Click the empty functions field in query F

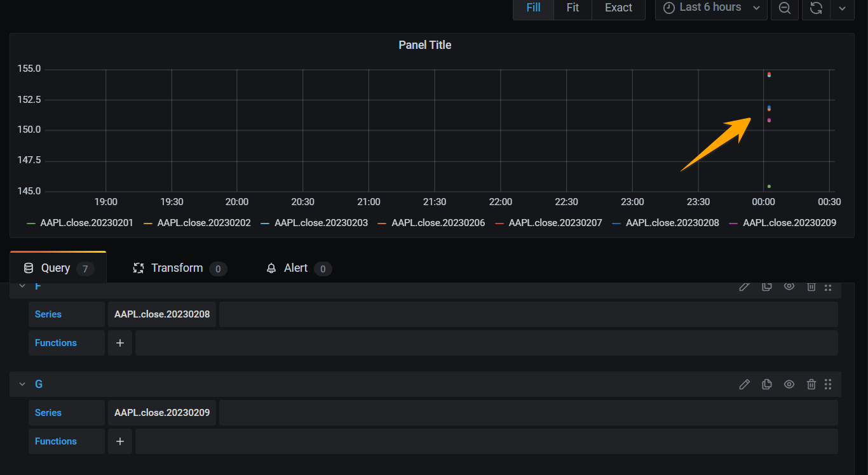coord(487,343)
